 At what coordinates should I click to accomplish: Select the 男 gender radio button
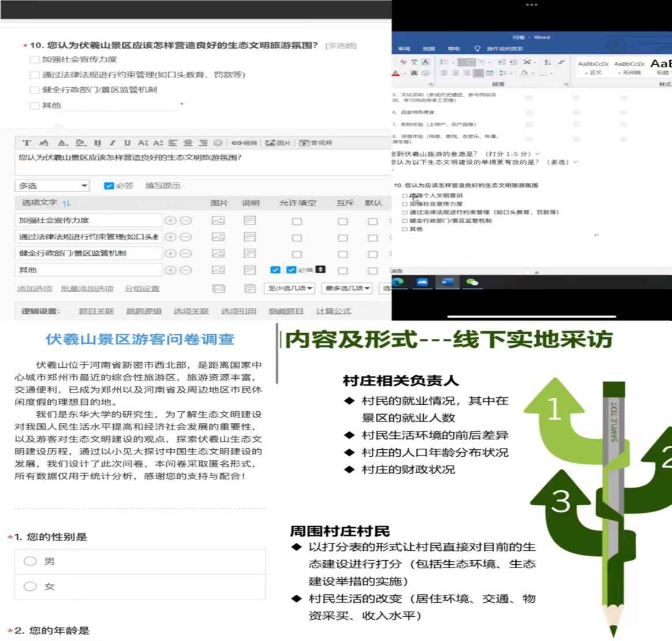[x=31, y=561]
